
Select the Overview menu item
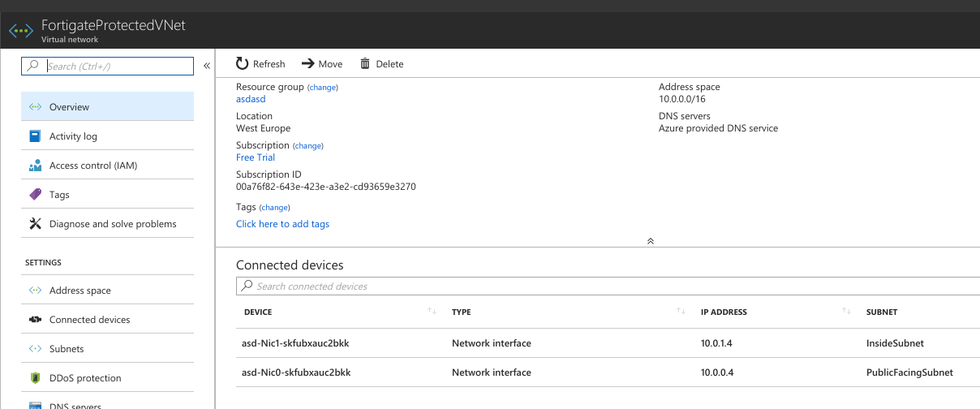coord(107,106)
